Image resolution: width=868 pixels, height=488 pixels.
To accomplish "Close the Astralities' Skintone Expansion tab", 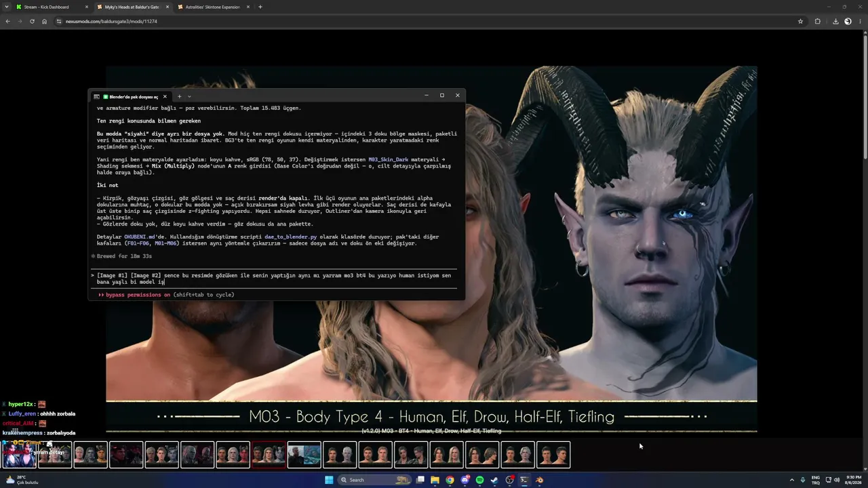I will (x=248, y=7).
